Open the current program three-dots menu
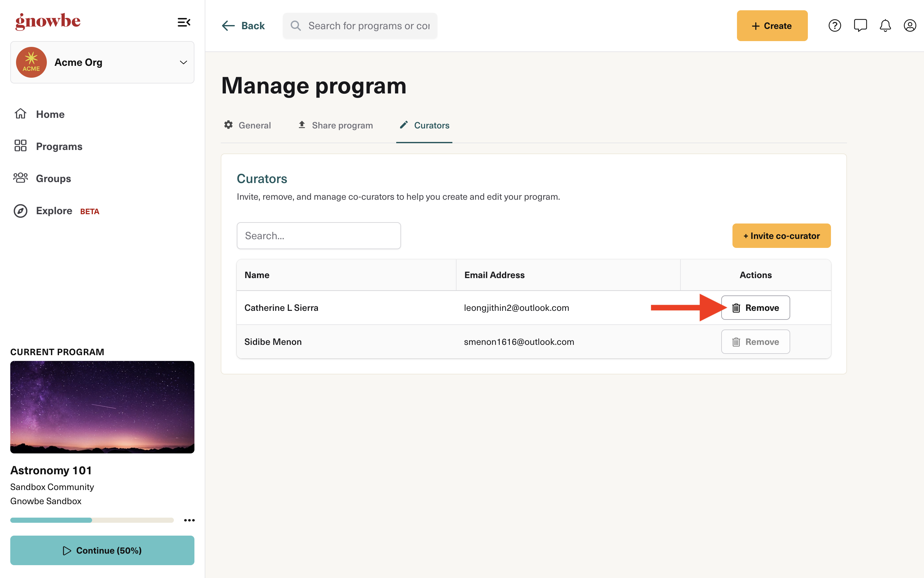The image size is (924, 578). 189,520
